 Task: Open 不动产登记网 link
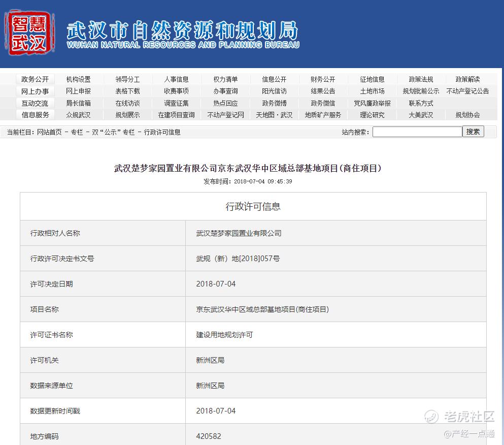226,115
